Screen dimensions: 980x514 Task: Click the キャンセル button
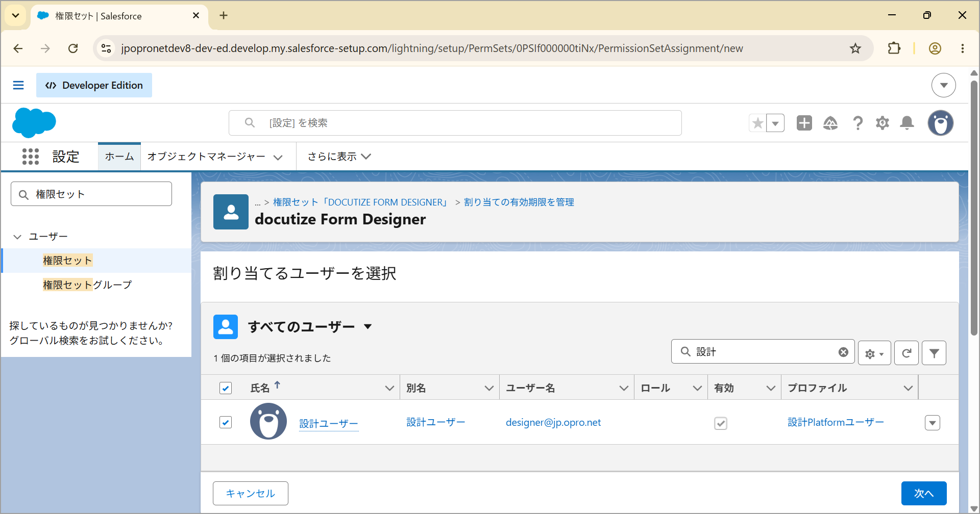click(251, 494)
